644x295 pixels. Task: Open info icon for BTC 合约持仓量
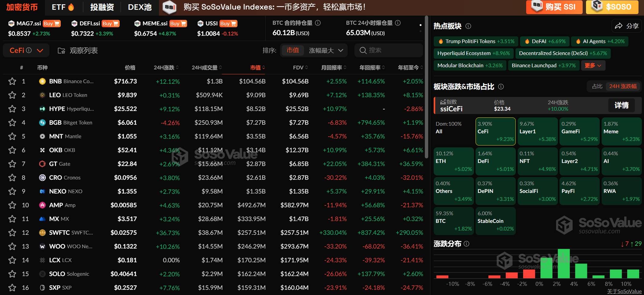[318, 23]
